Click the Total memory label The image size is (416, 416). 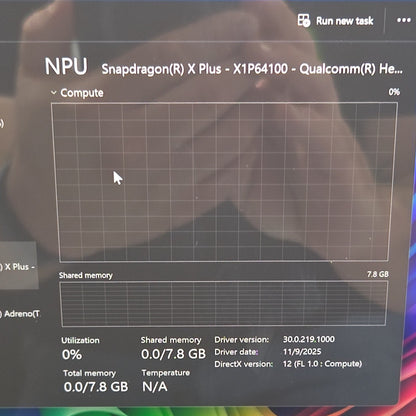90,373
